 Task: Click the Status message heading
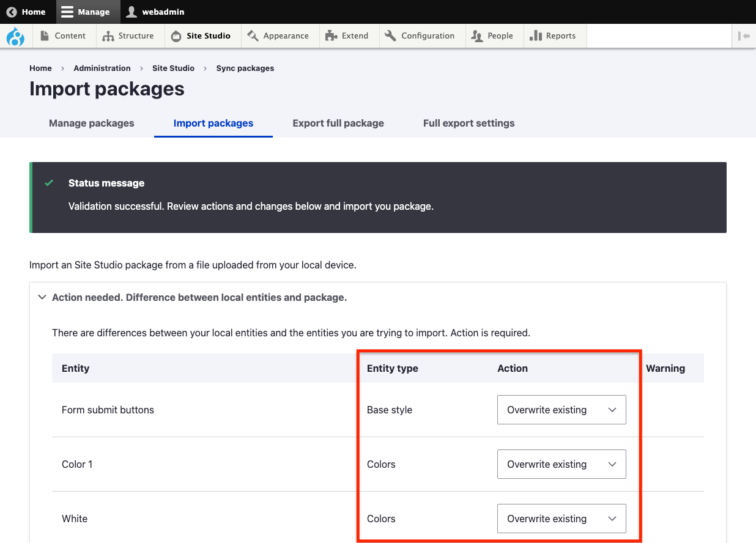coord(106,183)
